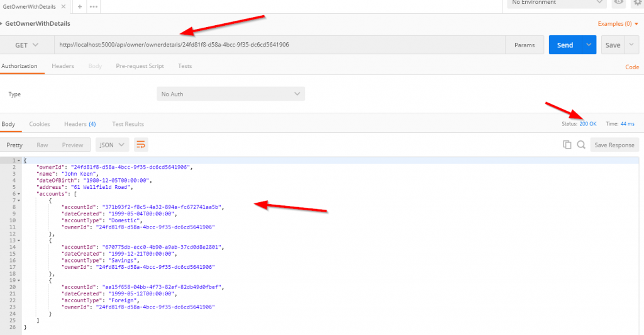Screen dimensions: 644x335
Task: Open a new request tab with plus icon
Action: coord(80,6)
